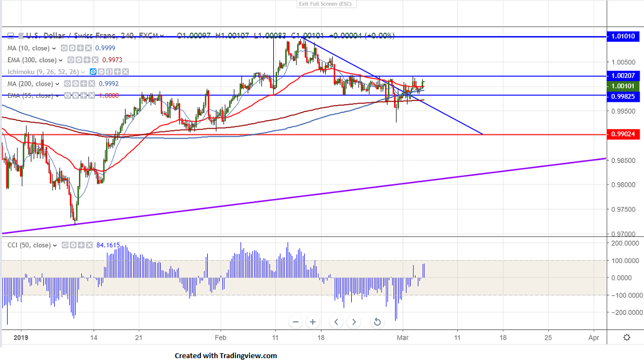Screen dimensions: 644x363
Task: Open settings for EMA (55, close)
Action: click(x=76, y=95)
